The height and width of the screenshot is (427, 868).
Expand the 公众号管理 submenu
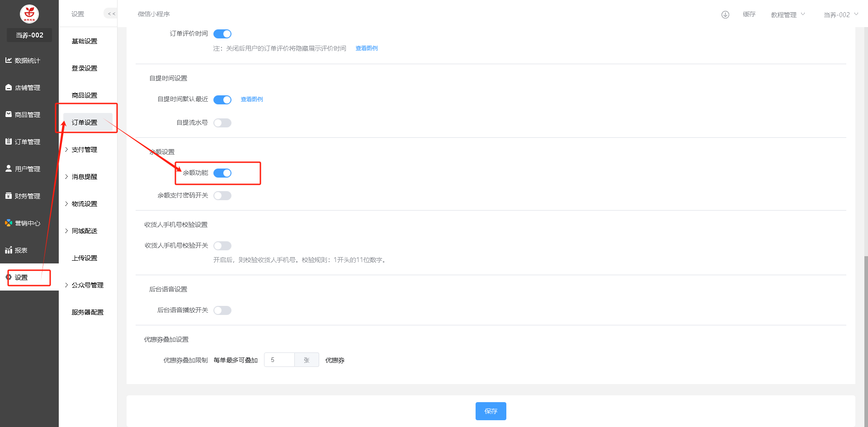pos(87,285)
